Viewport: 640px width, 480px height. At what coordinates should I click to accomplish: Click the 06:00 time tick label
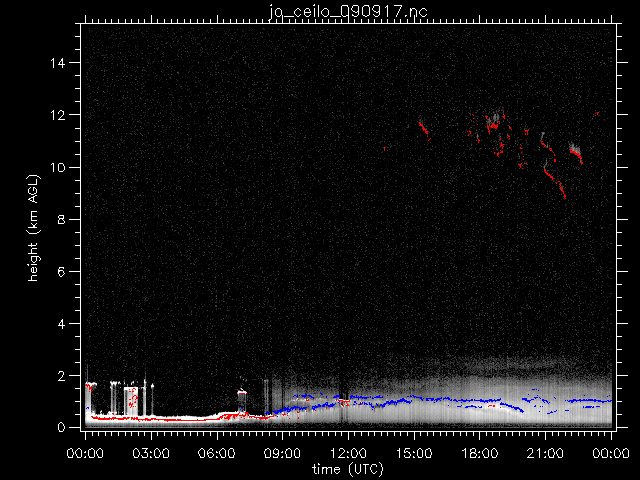tap(216, 453)
